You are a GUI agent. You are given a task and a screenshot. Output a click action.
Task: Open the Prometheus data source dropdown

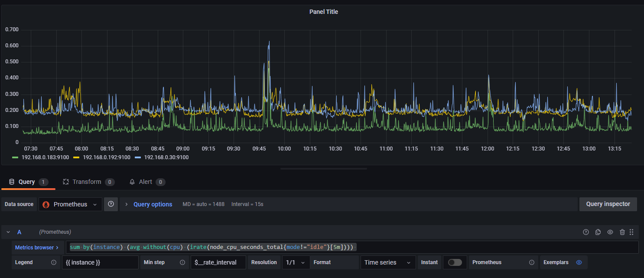[70, 204]
